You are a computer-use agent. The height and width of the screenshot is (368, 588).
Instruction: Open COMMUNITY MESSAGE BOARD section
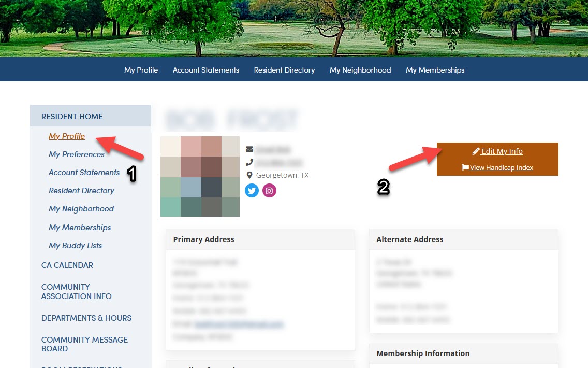pyautogui.click(x=84, y=344)
